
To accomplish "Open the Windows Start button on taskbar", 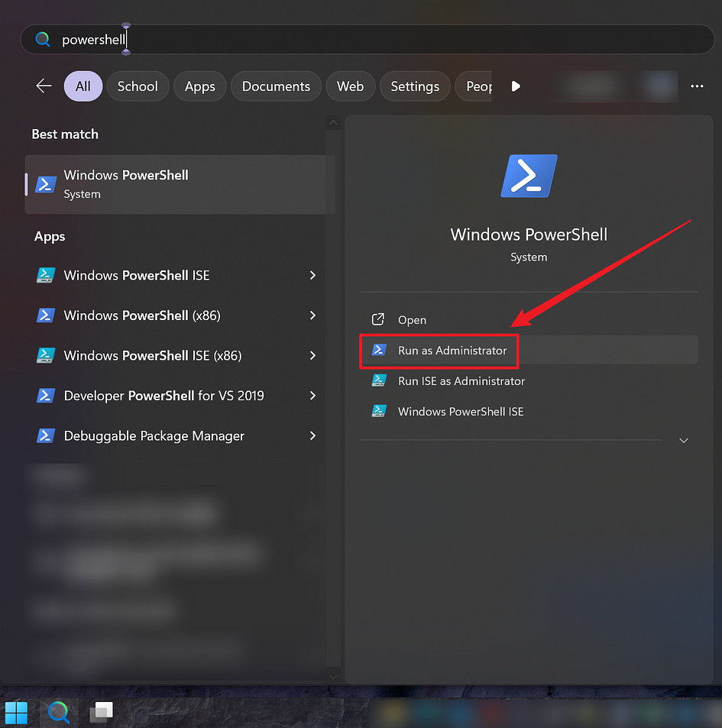I will [x=16, y=712].
